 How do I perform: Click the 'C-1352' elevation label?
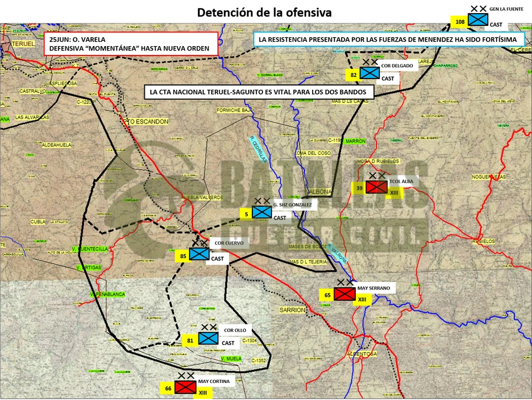point(258,360)
